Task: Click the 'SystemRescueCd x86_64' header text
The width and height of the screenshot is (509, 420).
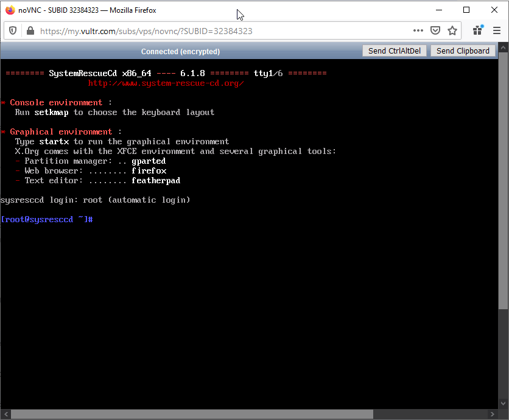Action: 100,74
